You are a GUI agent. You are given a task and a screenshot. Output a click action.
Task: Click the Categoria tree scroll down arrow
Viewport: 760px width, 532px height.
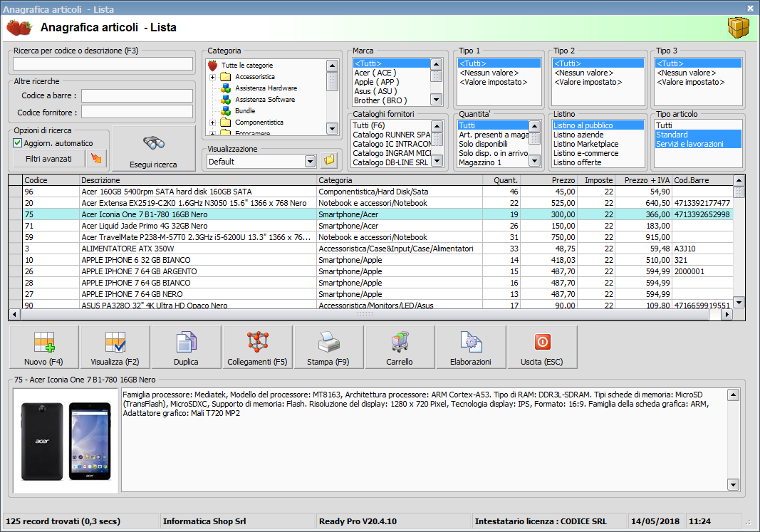tap(332, 129)
